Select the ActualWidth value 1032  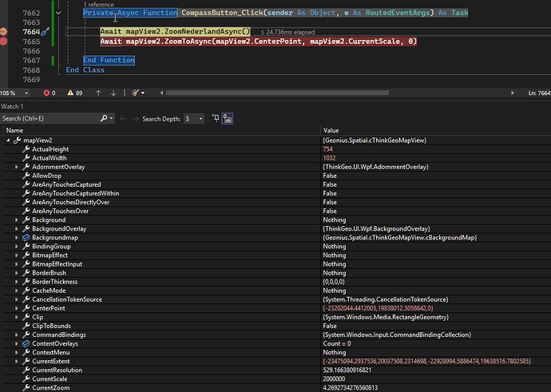coord(329,158)
